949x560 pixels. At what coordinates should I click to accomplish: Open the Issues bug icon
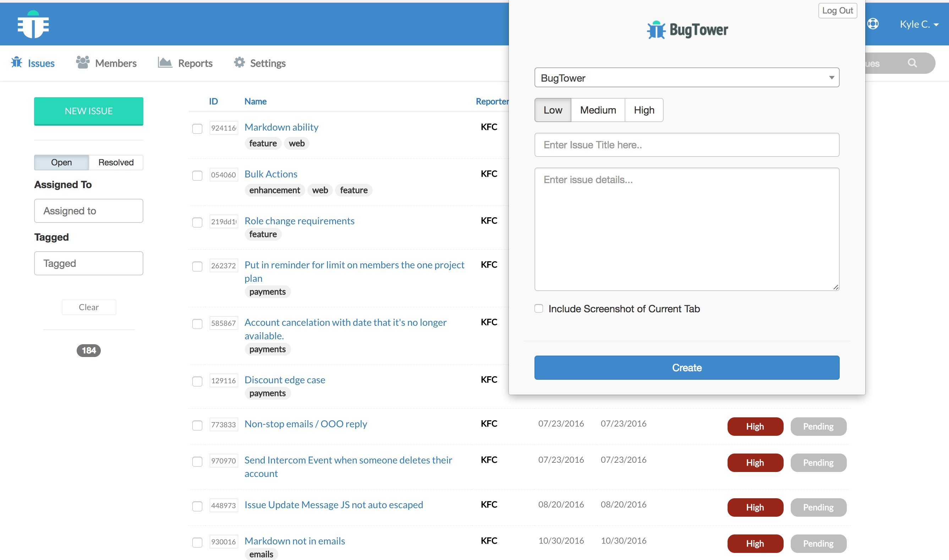(17, 62)
